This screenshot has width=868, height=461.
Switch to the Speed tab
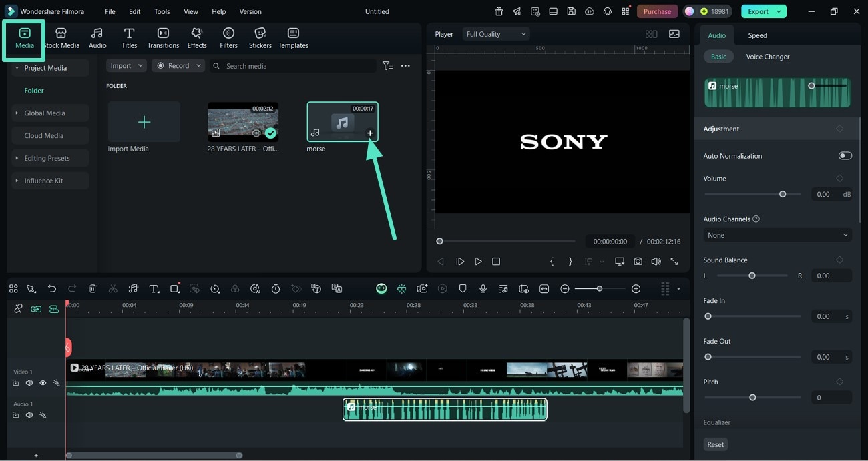point(757,35)
